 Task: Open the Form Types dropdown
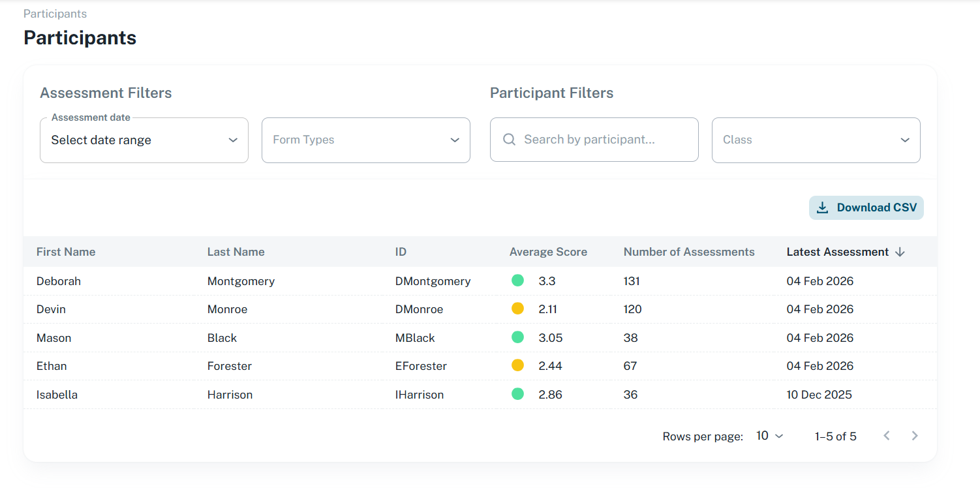point(365,140)
